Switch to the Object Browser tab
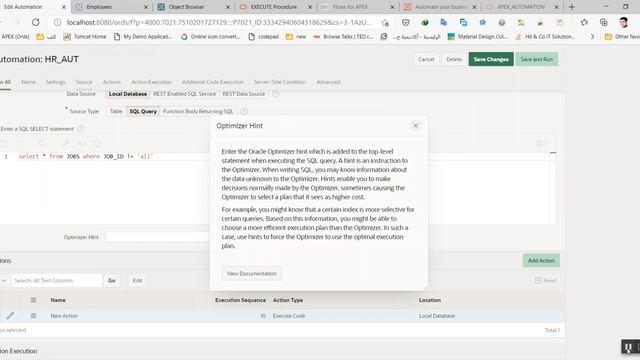The height and width of the screenshot is (360, 640). pos(194,7)
